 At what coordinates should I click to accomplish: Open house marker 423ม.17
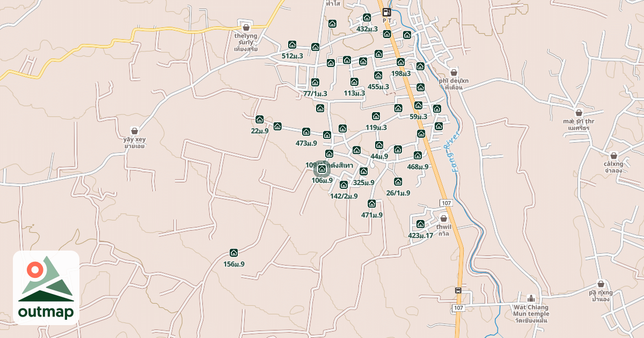point(421,224)
